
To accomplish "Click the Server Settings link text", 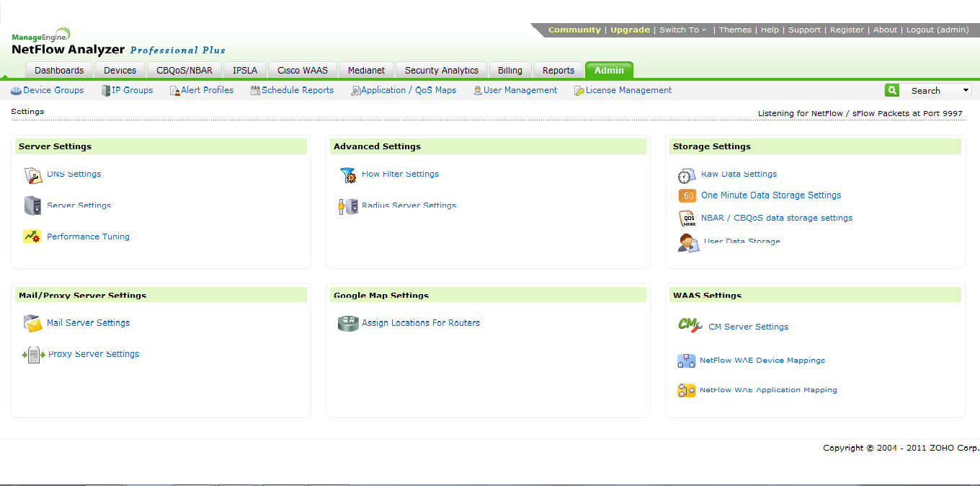I will (79, 206).
